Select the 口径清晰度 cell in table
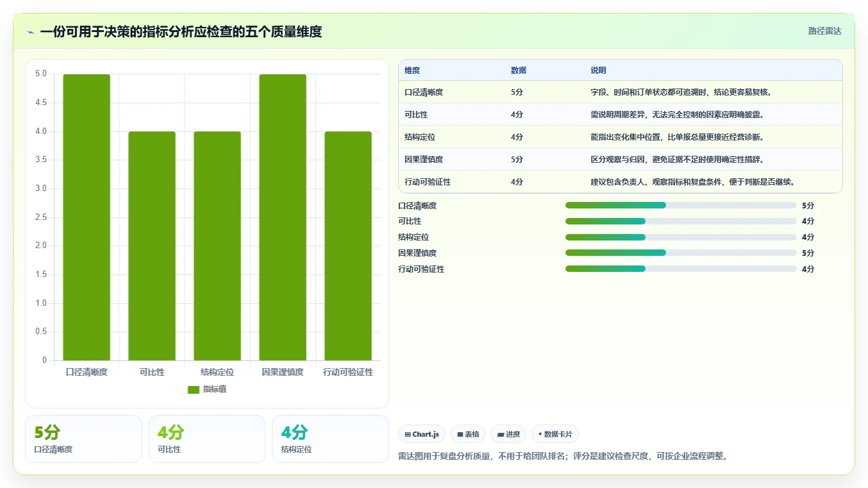 [424, 92]
